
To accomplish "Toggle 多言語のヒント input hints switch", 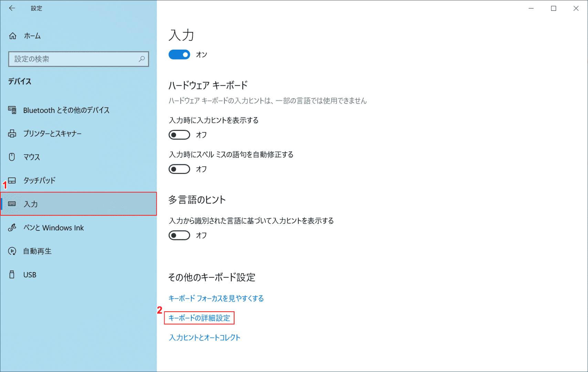I will pyautogui.click(x=179, y=235).
